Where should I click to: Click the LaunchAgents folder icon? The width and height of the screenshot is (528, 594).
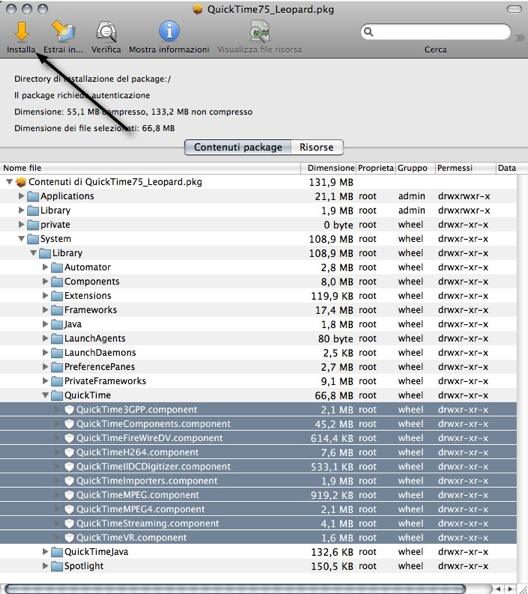[x=57, y=339]
